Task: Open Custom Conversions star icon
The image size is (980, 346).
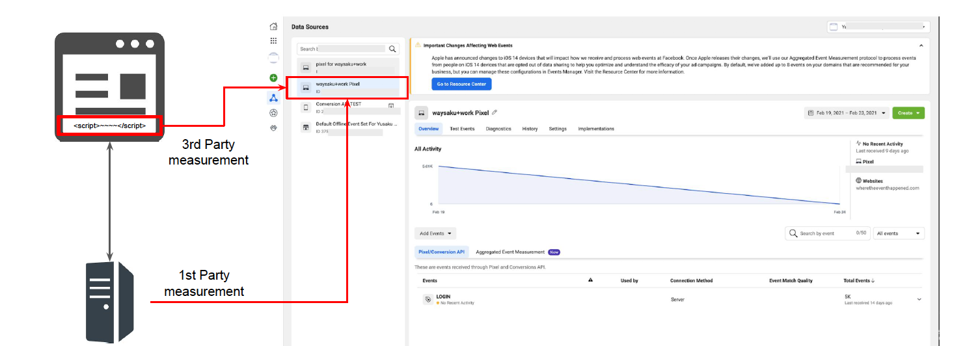Action: tap(273, 113)
